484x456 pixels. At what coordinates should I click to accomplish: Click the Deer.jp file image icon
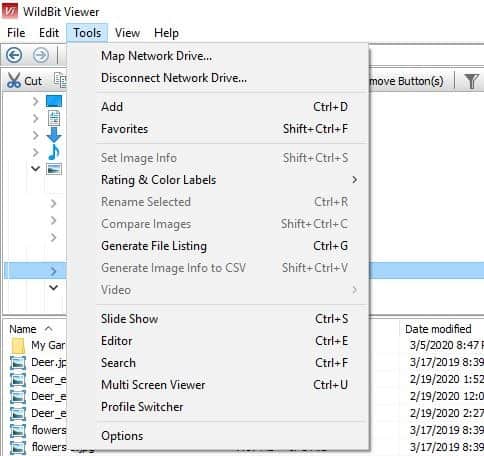[x=18, y=362]
